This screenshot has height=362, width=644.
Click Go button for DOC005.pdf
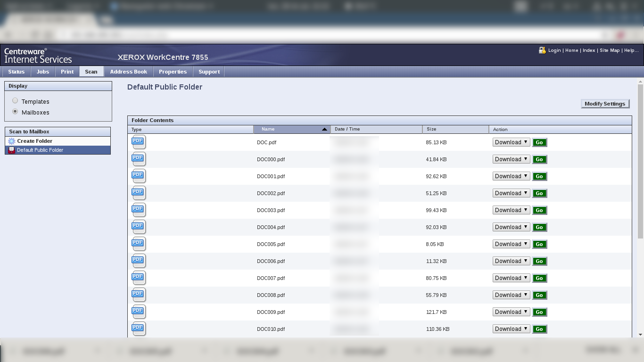(x=539, y=244)
